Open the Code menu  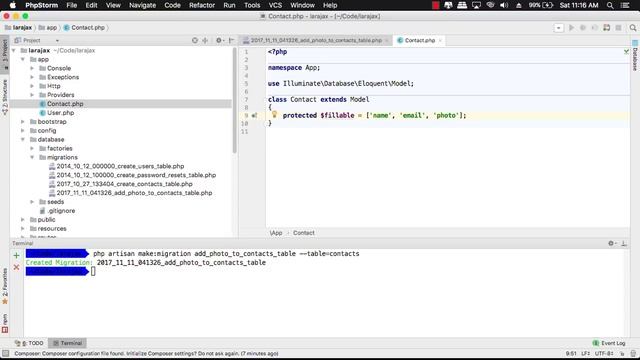pos(172,5)
